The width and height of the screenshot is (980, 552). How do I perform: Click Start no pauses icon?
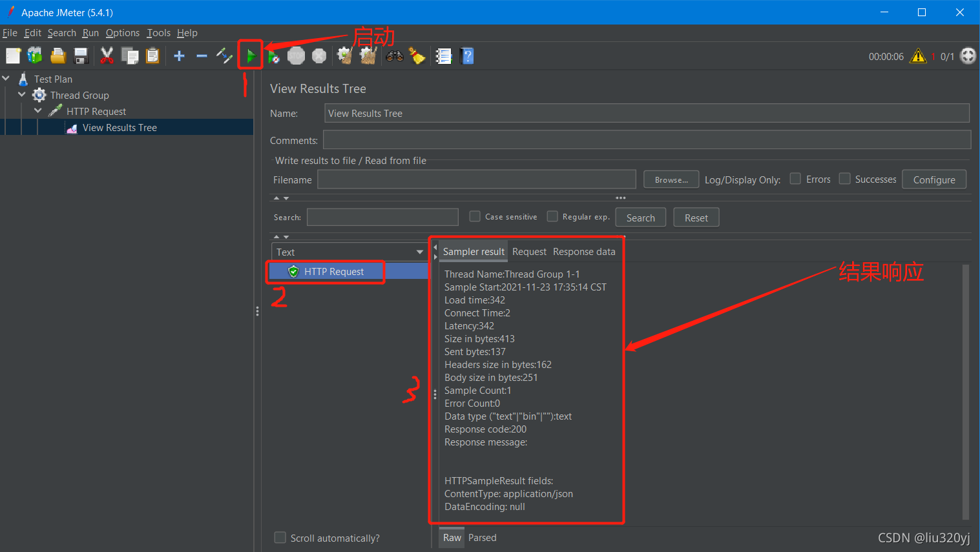coord(273,56)
